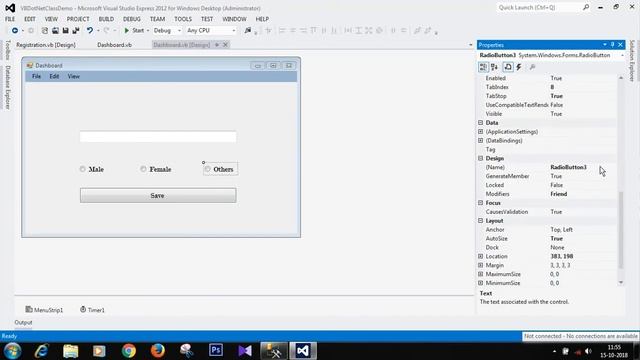Open the Debug configuration dropdown
Viewport: 640px width, 360px height.
point(167,31)
